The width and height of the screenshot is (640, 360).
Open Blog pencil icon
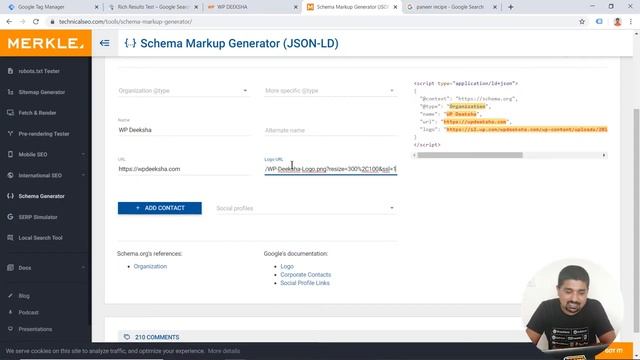[x=10, y=296]
